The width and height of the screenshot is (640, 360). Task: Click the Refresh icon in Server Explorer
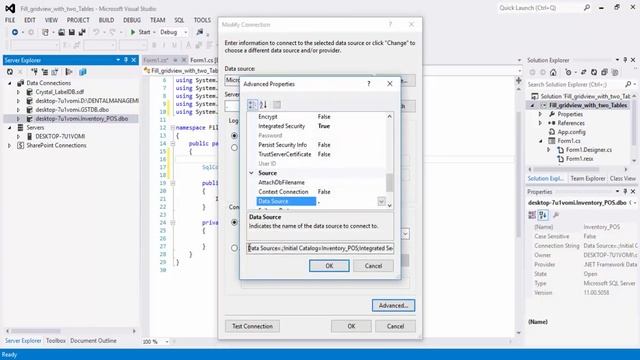(10, 72)
